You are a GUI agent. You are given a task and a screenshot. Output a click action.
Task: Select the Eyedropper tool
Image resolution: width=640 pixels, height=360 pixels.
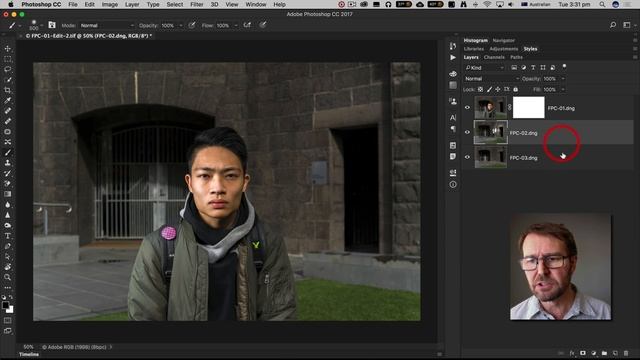coord(8,100)
